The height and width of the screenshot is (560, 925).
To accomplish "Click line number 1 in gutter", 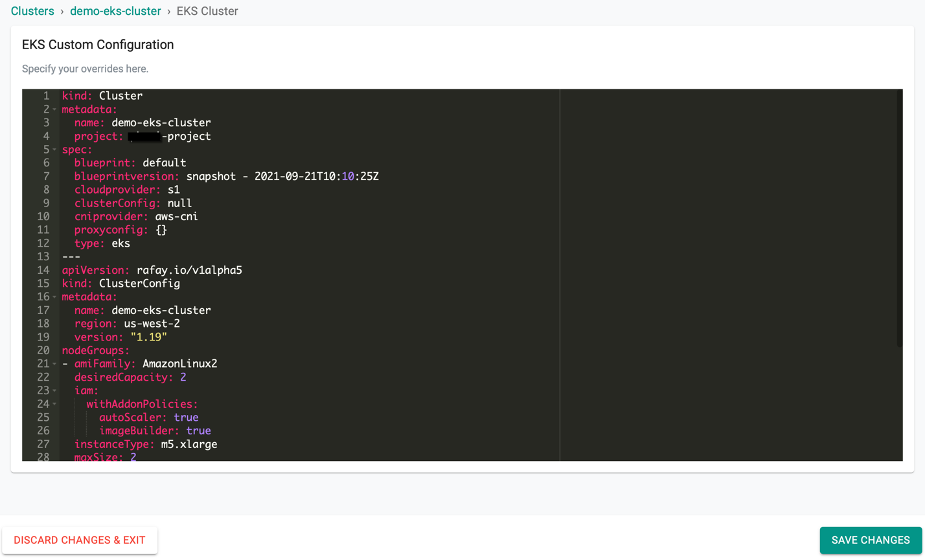I will tap(46, 96).
